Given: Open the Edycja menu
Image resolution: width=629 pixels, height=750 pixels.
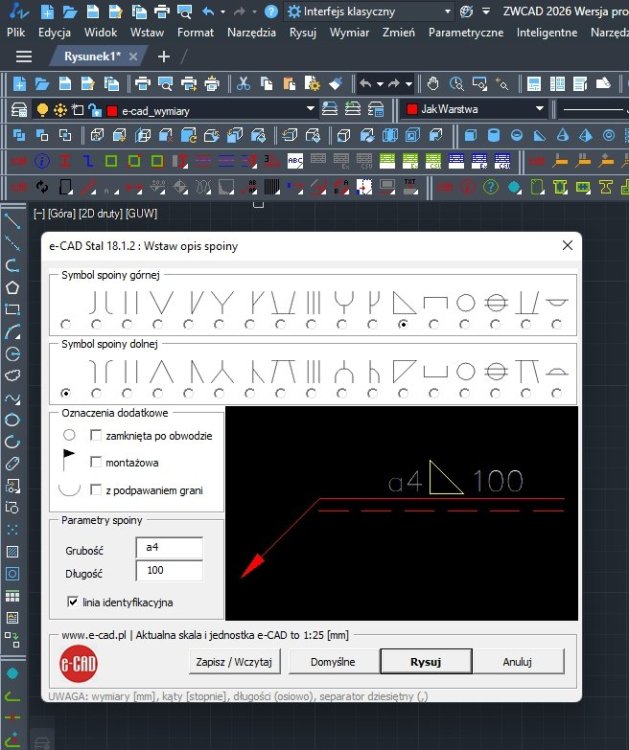Looking at the screenshot, I should (x=55, y=33).
